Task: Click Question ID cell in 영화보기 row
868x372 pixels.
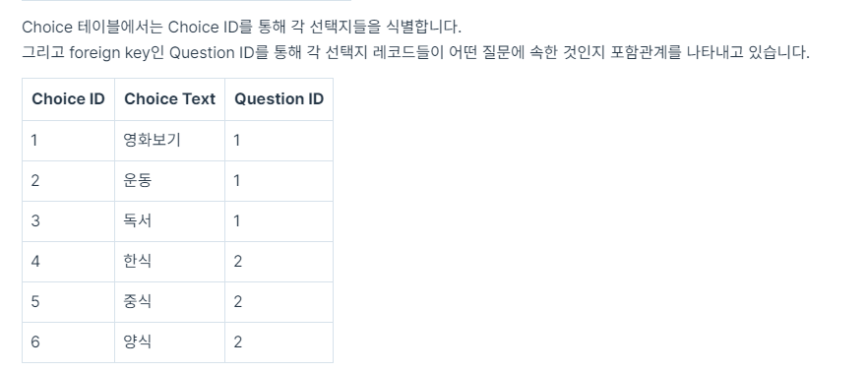Action: (x=279, y=141)
